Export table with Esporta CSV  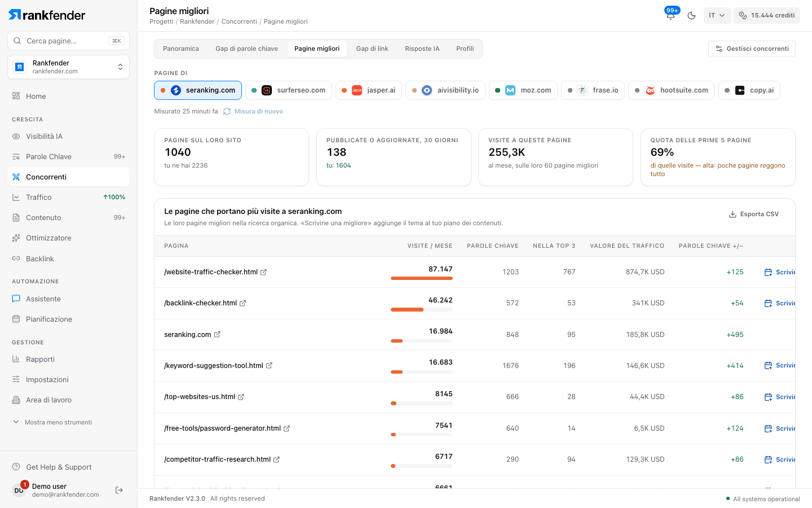754,214
